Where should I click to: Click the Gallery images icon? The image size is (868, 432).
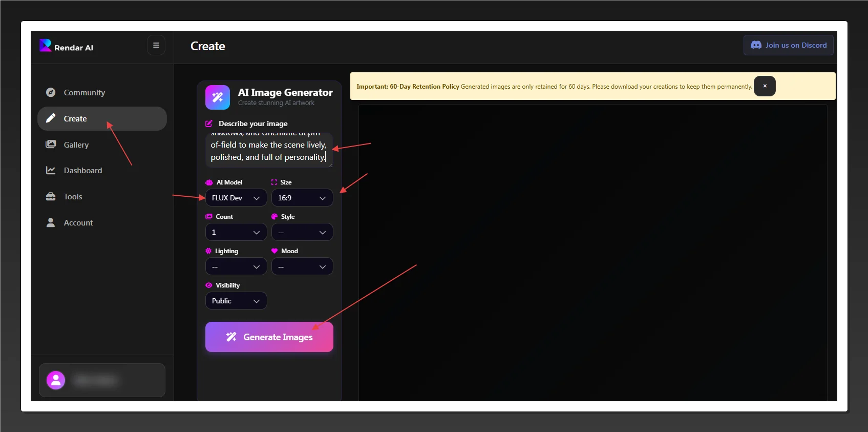51,145
